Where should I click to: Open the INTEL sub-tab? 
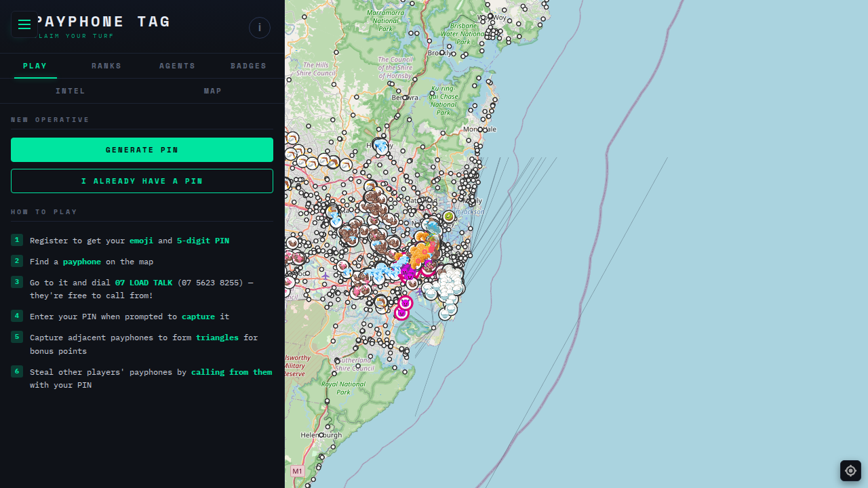[71, 91]
